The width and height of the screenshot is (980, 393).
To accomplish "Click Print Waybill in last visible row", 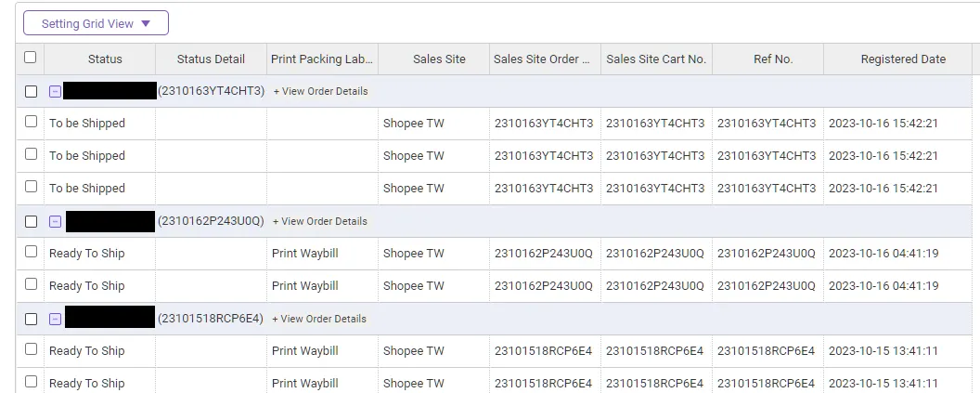I will click(x=304, y=383).
